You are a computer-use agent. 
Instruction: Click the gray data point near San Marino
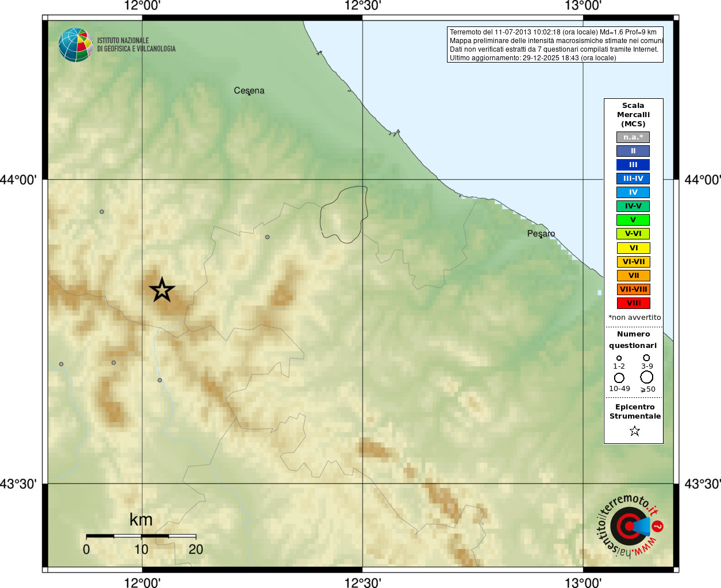[267, 237]
